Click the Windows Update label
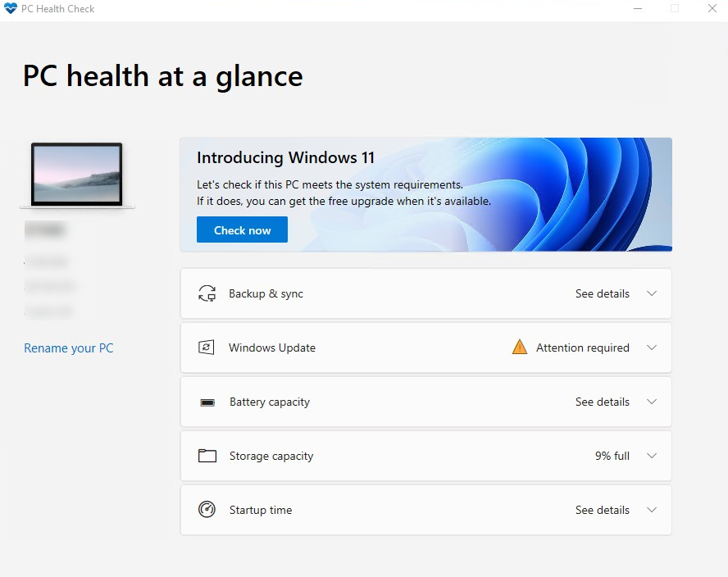 (272, 348)
